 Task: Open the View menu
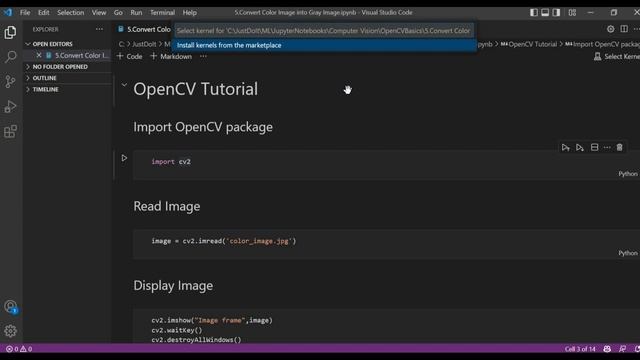tap(99, 13)
